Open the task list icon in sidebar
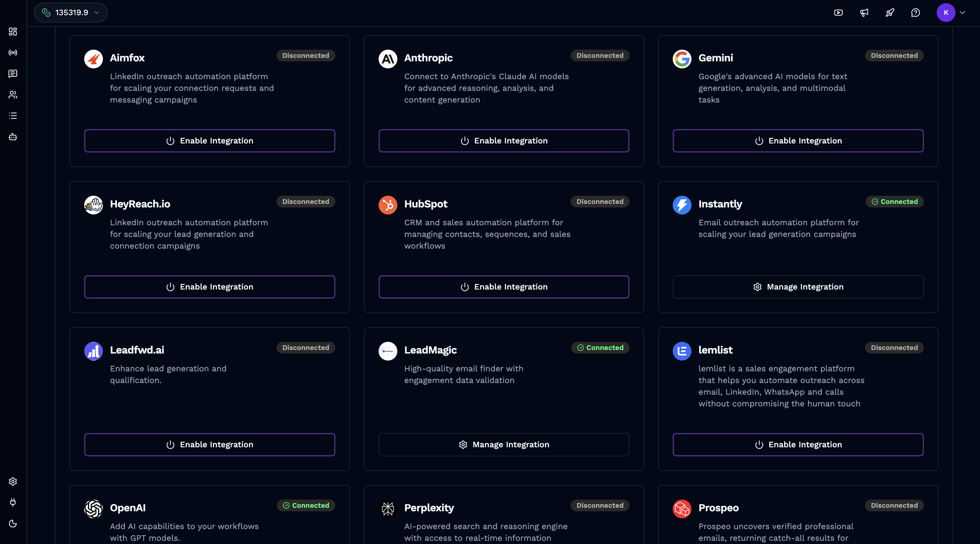 [x=13, y=116]
